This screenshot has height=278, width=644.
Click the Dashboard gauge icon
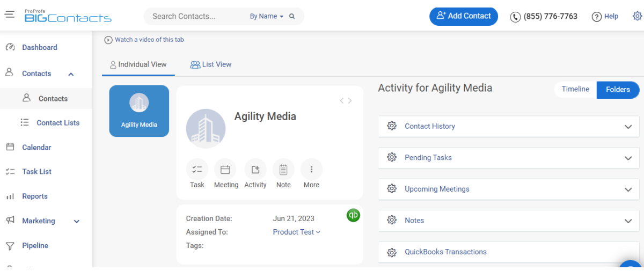click(x=10, y=47)
